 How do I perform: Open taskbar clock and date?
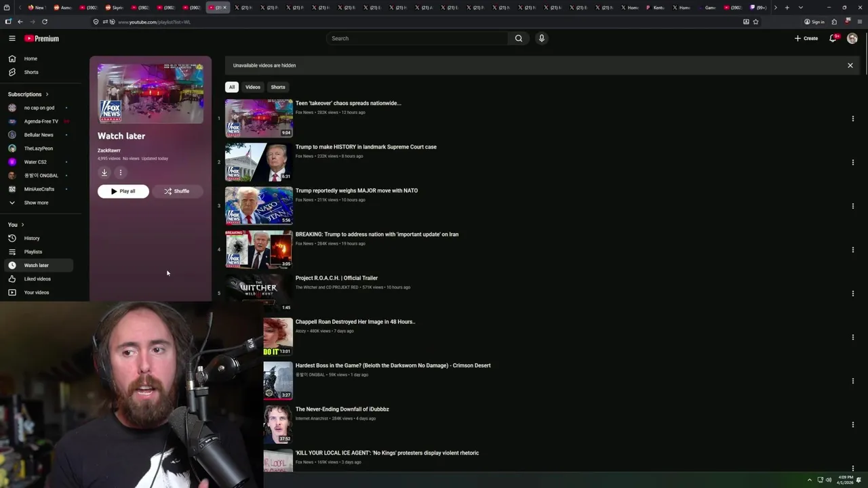click(x=846, y=480)
